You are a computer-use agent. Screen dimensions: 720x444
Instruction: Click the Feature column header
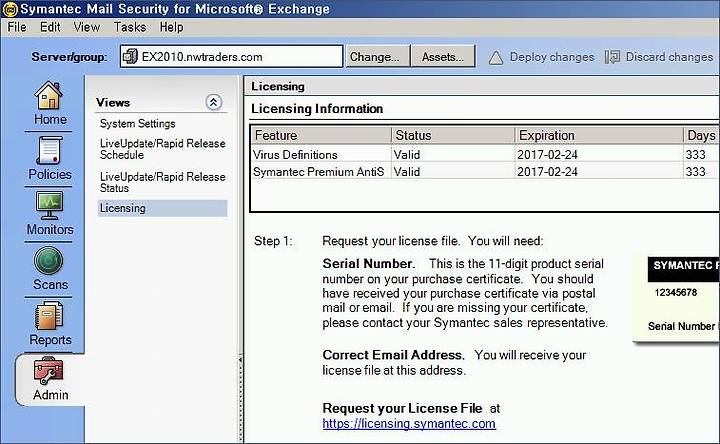321,135
